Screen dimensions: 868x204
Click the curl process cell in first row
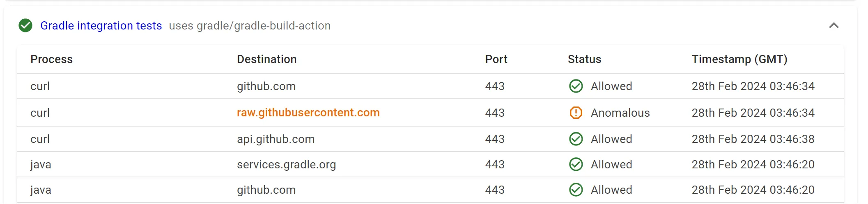point(40,86)
